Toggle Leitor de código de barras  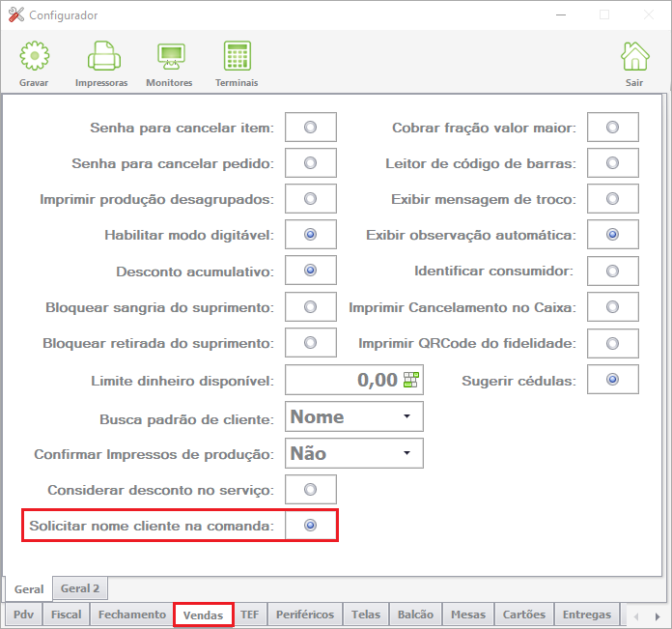pos(612,163)
